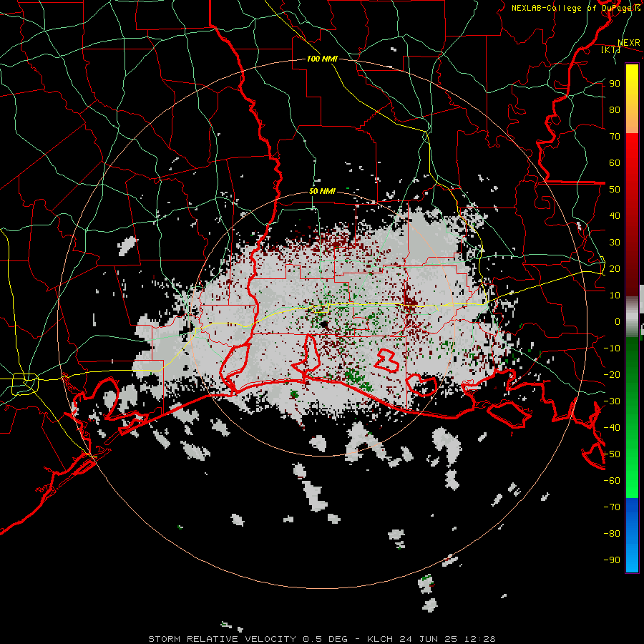Click the 90 value on velocity scale
The height and width of the screenshot is (644, 644).
615,84
